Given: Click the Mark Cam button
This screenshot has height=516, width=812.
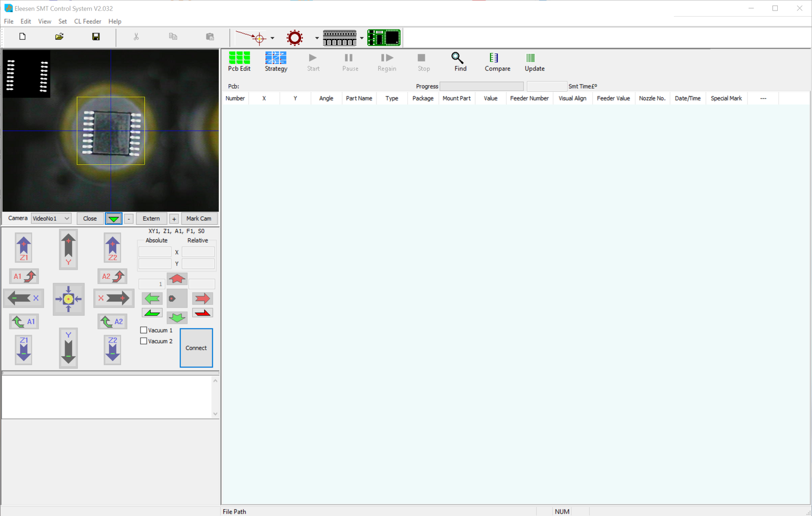Looking at the screenshot, I should point(199,219).
